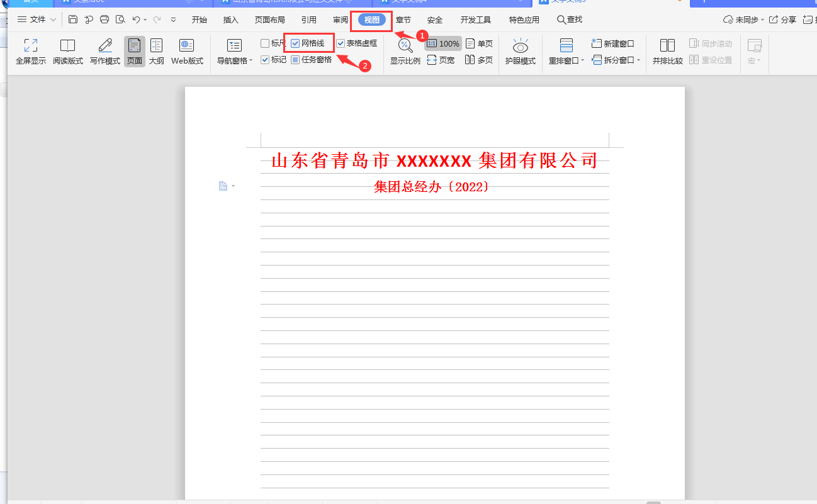Enable the 标尺 ruler checkbox
Viewport: 817px width, 504px height.
click(x=265, y=43)
